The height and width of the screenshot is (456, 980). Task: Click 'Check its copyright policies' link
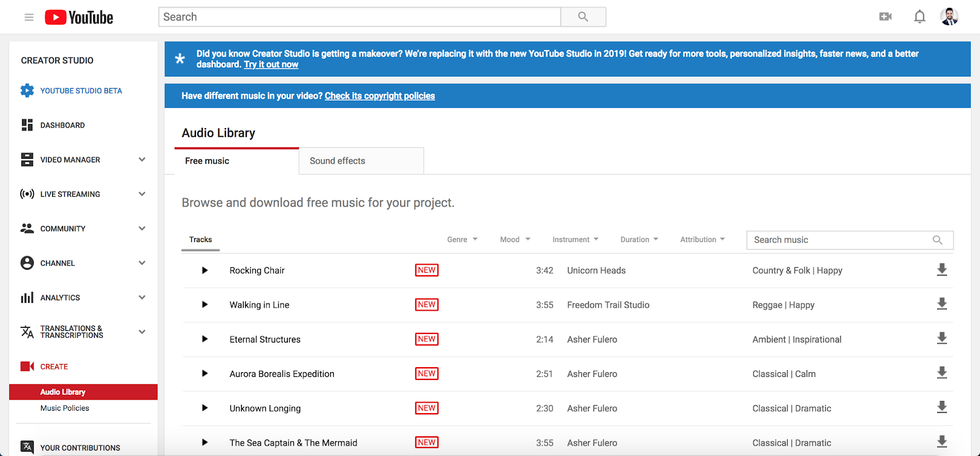pyautogui.click(x=380, y=96)
